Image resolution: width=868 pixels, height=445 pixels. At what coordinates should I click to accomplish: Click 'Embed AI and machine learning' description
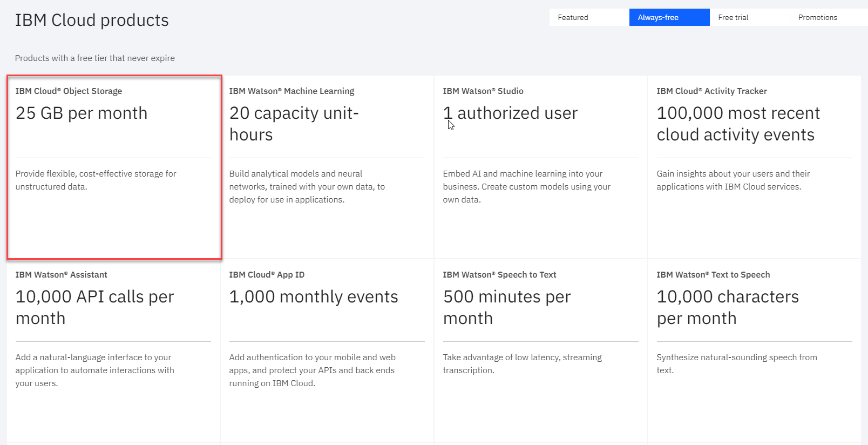pos(526,186)
